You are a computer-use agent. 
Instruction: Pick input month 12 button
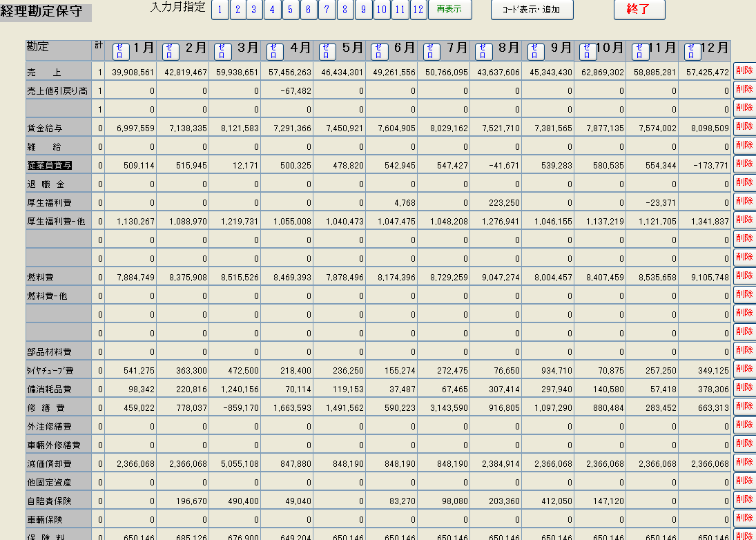[x=418, y=10]
